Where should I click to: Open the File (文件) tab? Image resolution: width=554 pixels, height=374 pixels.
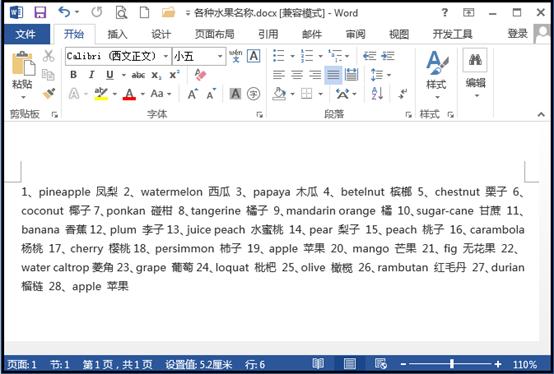[x=26, y=34]
